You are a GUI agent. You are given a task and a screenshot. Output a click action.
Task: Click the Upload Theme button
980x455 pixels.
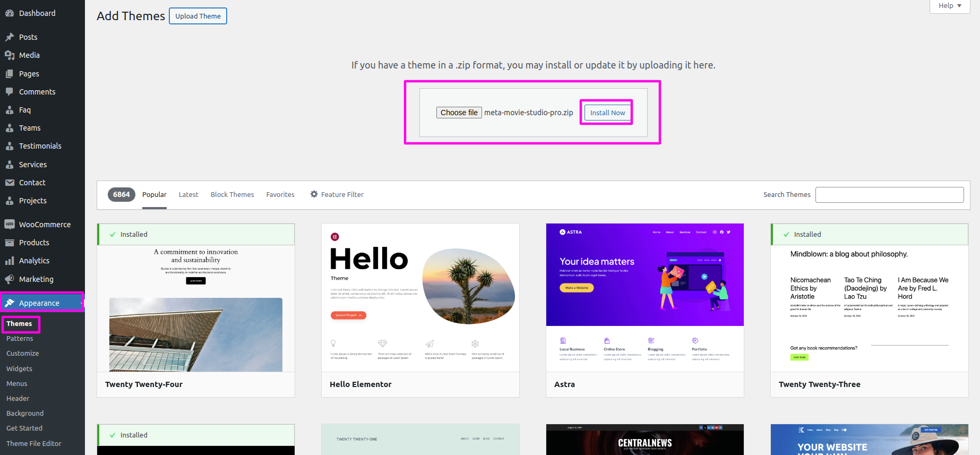coord(198,16)
